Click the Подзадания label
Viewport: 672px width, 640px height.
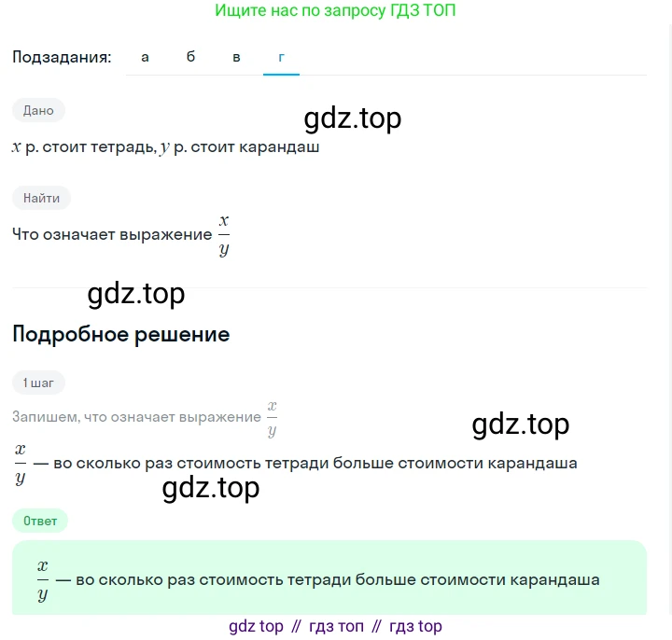pyautogui.click(x=62, y=57)
